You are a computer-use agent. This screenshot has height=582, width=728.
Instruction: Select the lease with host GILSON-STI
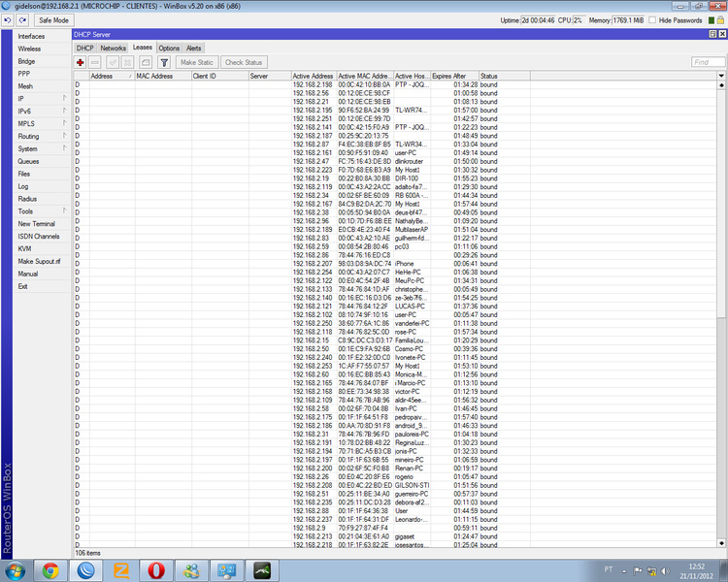coord(395,485)
